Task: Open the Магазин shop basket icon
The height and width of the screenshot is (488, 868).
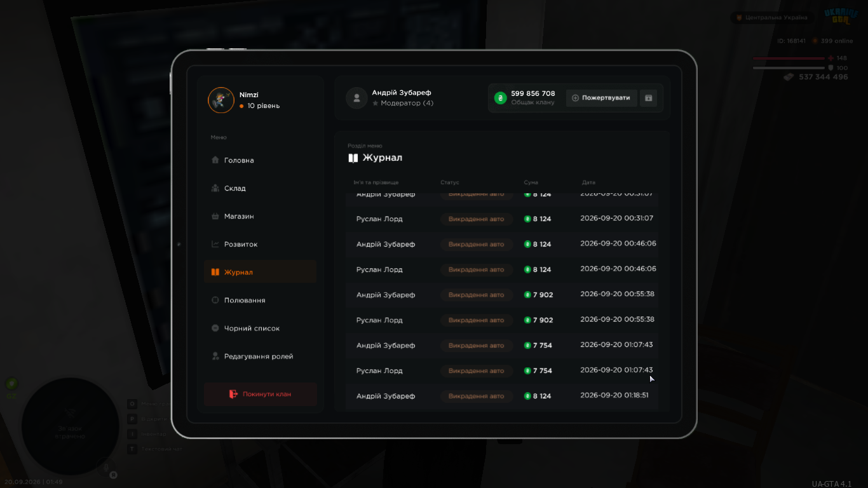Action: tap(215, 216)
